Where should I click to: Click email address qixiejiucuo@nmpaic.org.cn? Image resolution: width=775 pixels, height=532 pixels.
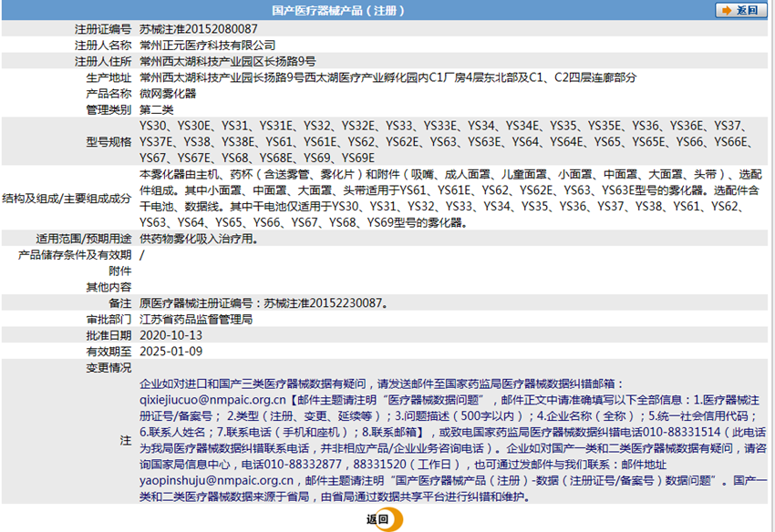pos(212,400)
